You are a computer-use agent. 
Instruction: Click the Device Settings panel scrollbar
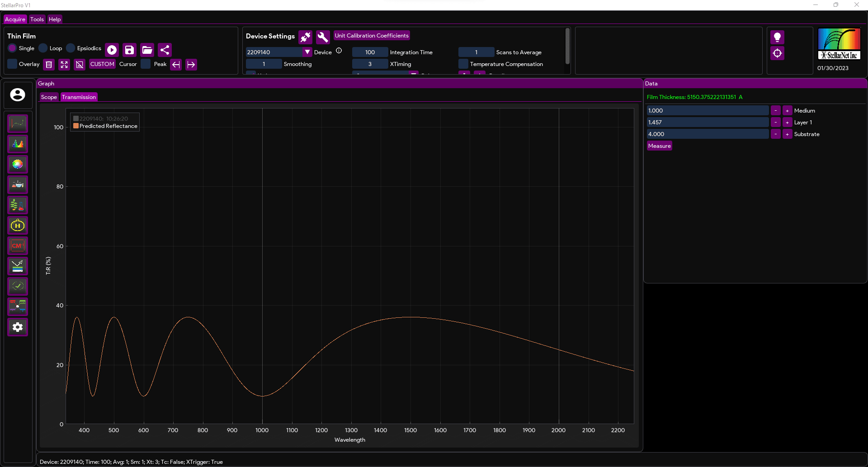click(567, 47)
